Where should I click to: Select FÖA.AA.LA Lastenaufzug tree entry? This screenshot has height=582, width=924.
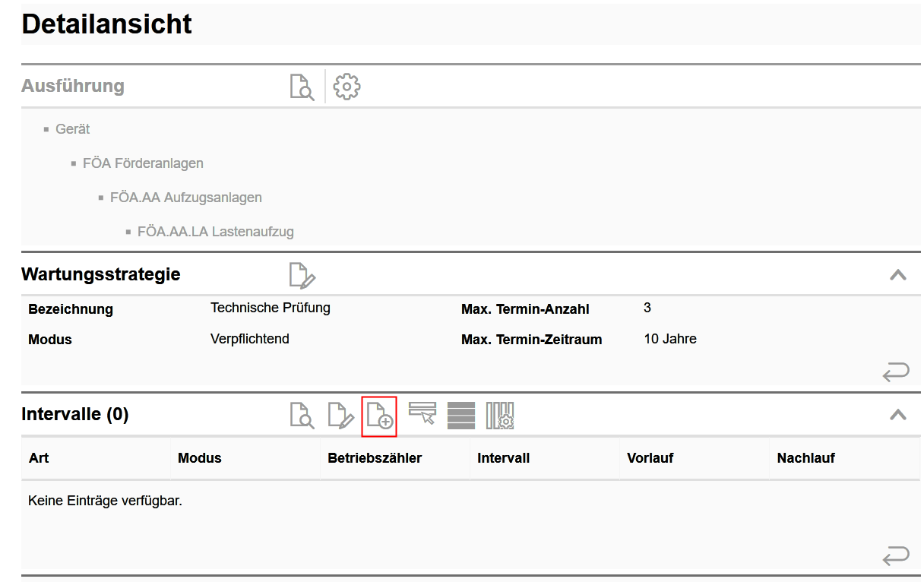tap(215, 232)
